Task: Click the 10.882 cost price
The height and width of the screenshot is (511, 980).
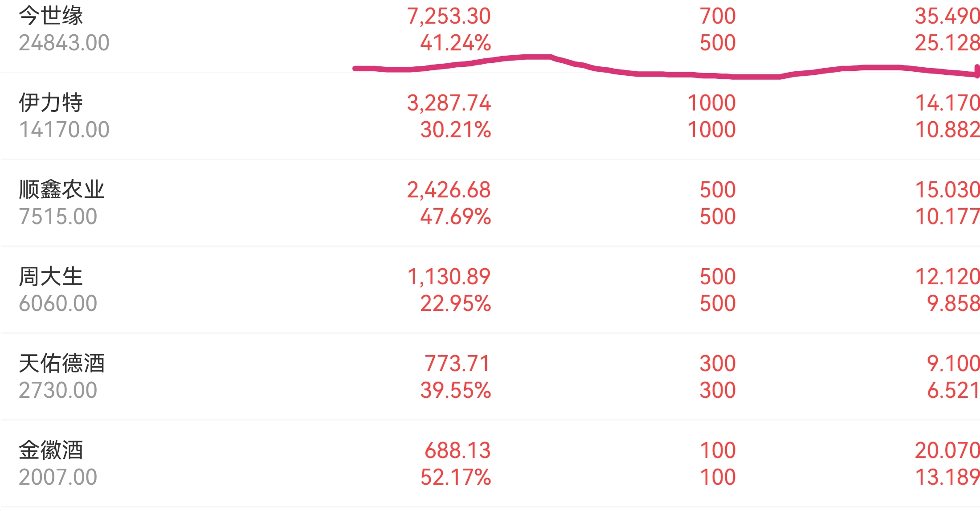Action: 947,130
